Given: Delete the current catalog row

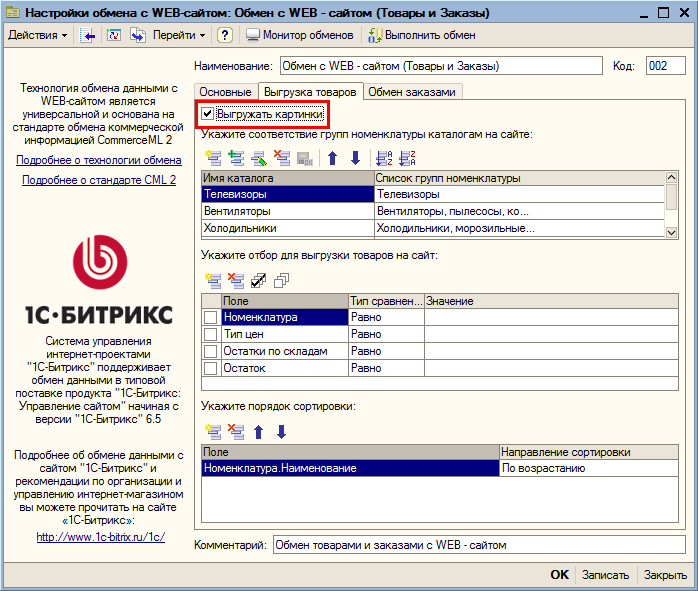Looking at the screenshot, I should pos(282,158).
